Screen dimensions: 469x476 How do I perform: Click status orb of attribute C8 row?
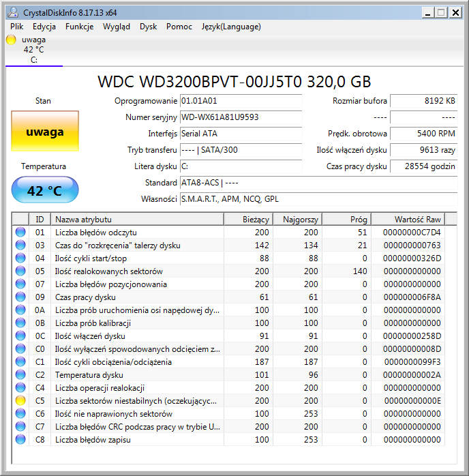tap(20, 439)
